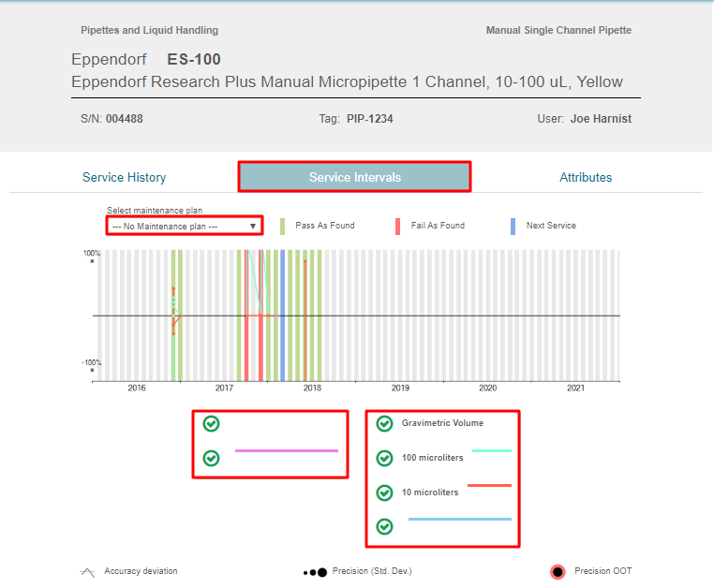Click the red line for 10 microliters
This screenshot has width=714, height=588.
489,485
